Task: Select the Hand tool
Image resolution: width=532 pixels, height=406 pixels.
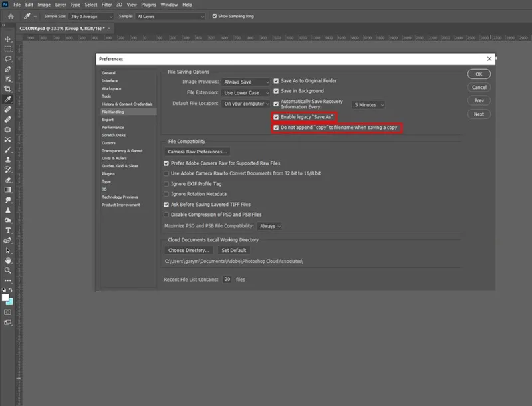Action: tap(7, 260)
